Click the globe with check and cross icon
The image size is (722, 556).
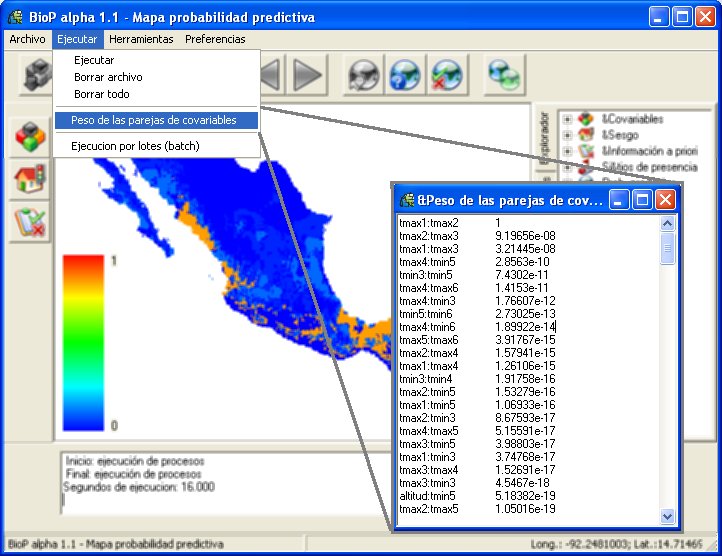click(x=447, y=75)
